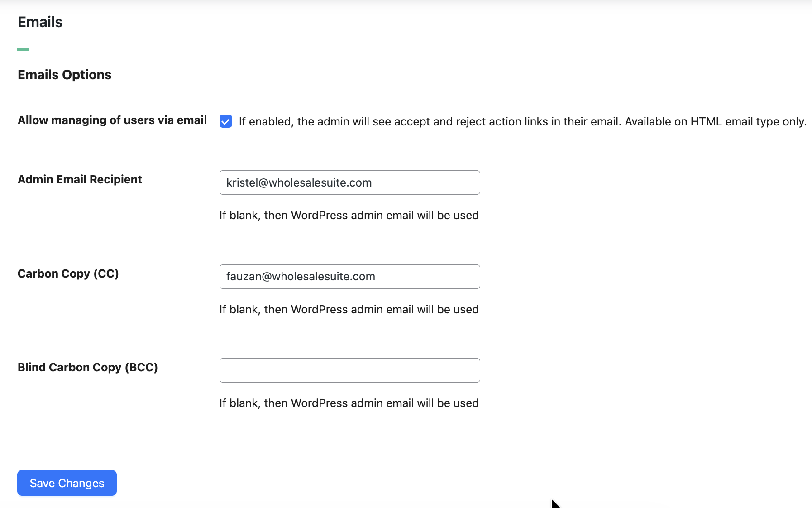Click help text below Admin Email Recipient field

click(x=349, y=215)
